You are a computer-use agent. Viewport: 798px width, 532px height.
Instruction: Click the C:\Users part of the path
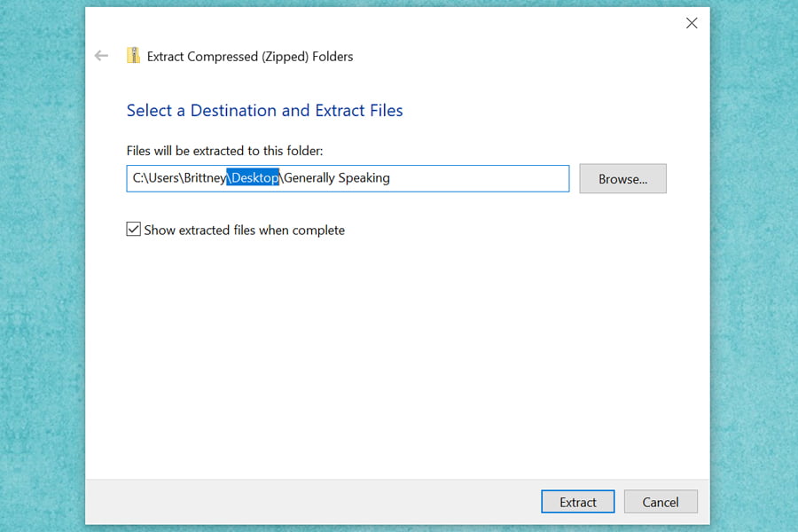point(156,177)
